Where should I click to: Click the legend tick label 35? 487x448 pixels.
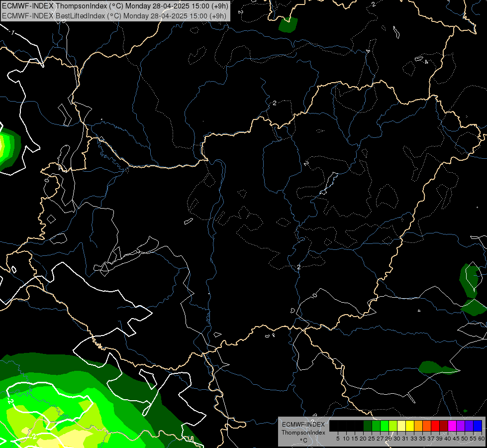pyautogui.click(x=422, y=439)
